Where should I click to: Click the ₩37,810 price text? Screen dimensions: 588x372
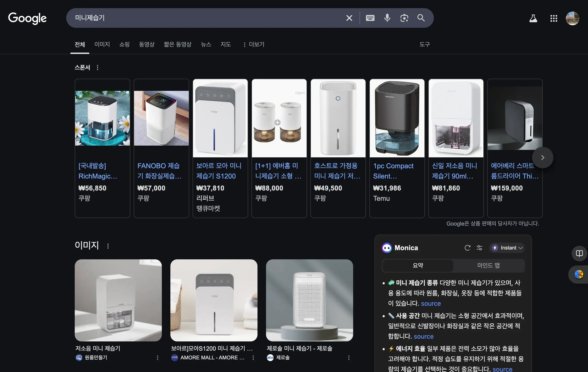click(x=210, y=188)
